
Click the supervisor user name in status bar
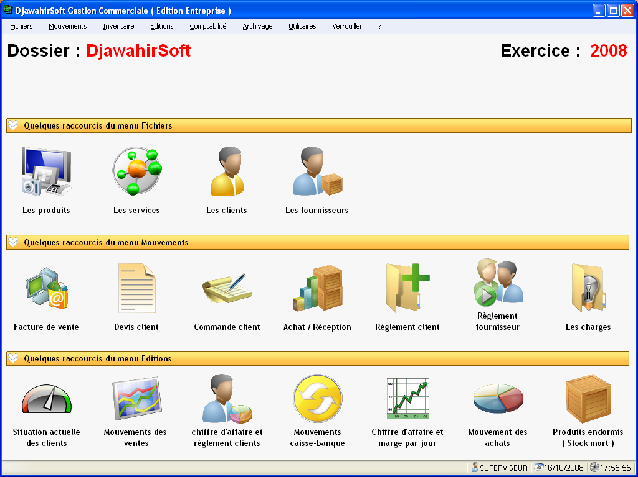[504, 468]
